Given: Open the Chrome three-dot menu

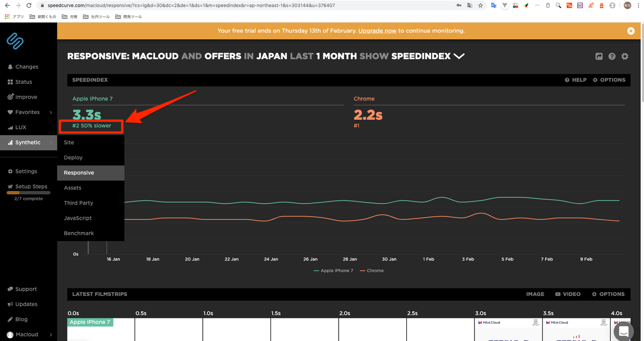Looking at the screenshot, I should (639, 5).
